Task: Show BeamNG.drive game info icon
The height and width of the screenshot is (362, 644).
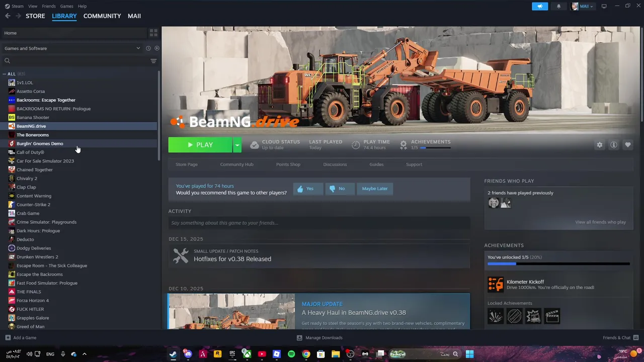Action: click(x=613, y=145)
